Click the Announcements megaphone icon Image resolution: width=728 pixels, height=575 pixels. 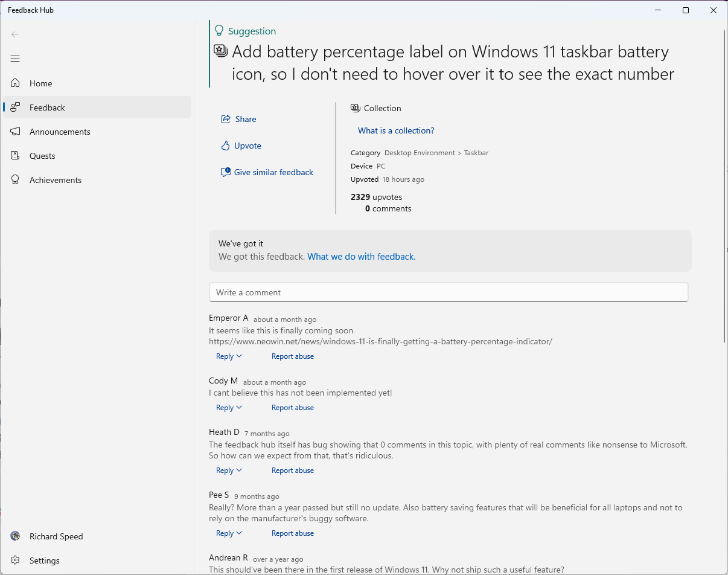pyautogui.click(x=16, y=132)
